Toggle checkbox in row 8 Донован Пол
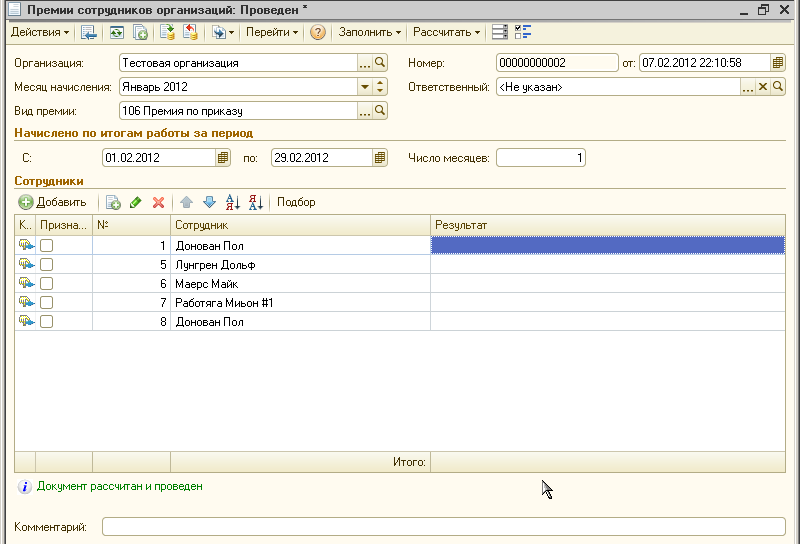The width and height of the screenshot is (800, 544). point(46,322)
